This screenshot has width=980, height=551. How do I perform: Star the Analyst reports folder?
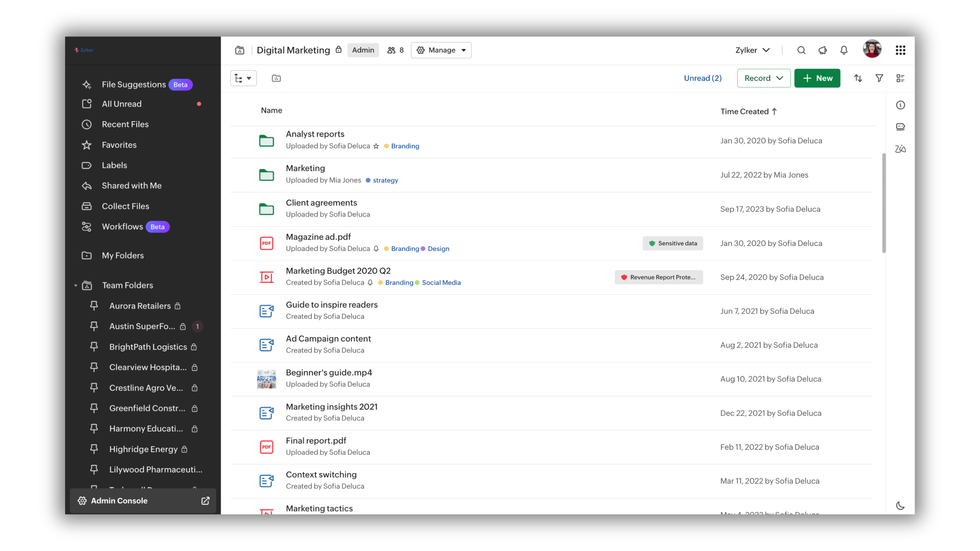(376, 146)
